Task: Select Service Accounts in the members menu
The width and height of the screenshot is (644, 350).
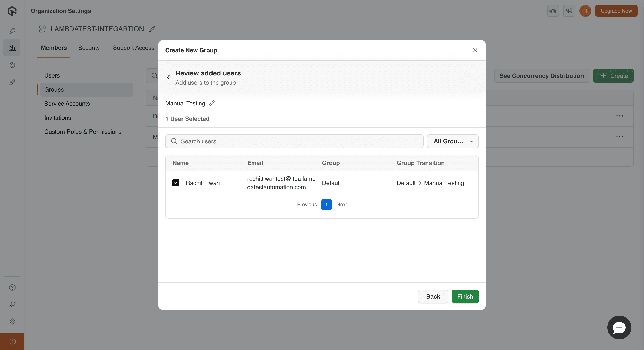Action: point(67,104)
